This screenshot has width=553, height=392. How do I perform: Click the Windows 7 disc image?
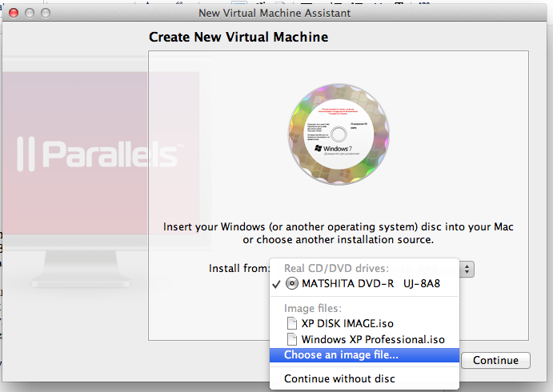(x=339, y=134)
